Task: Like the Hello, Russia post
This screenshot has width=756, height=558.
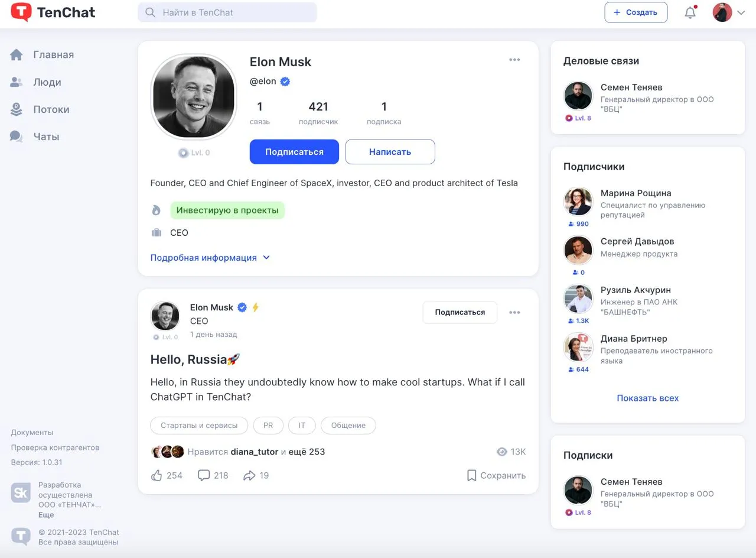Action: pyautogui.click(x=167, y=475)
